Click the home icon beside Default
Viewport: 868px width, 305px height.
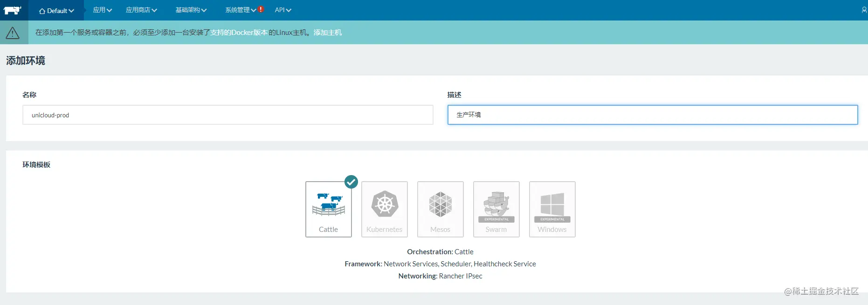(42, 11)
